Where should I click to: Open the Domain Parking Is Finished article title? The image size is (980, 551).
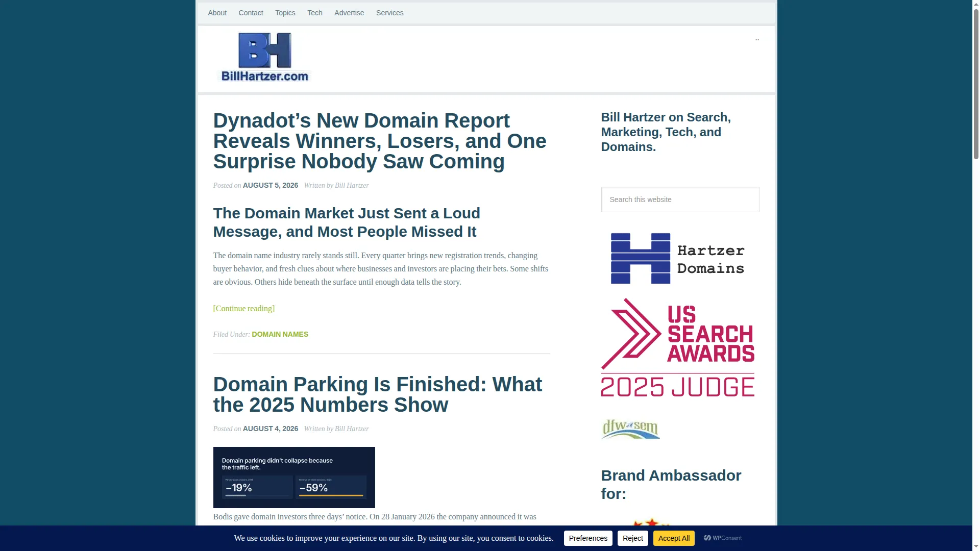(x=377, y=394)
